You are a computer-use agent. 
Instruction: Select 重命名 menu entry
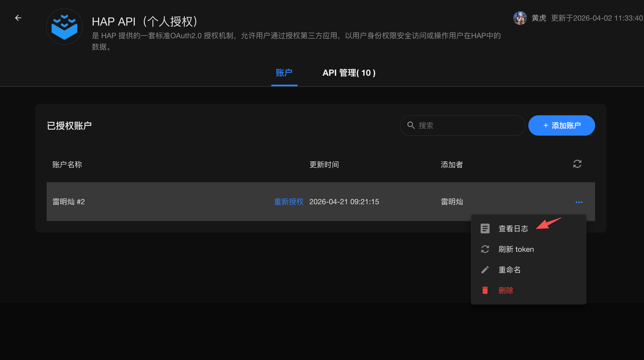pos(528,270)
